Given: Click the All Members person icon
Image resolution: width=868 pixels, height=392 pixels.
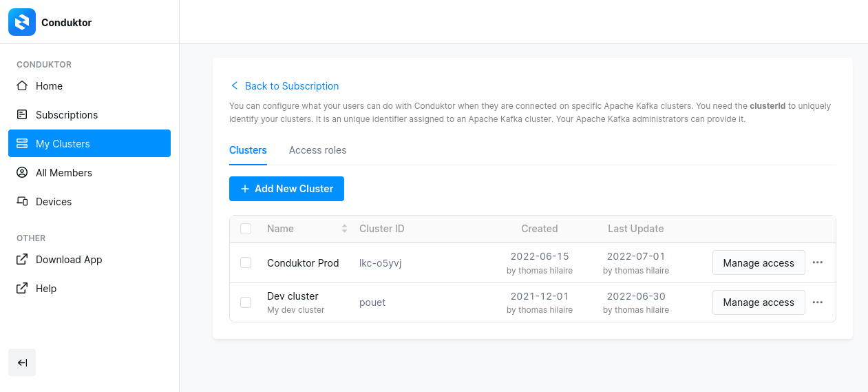Looking at the screenshot, I should [x=22, y=173].
